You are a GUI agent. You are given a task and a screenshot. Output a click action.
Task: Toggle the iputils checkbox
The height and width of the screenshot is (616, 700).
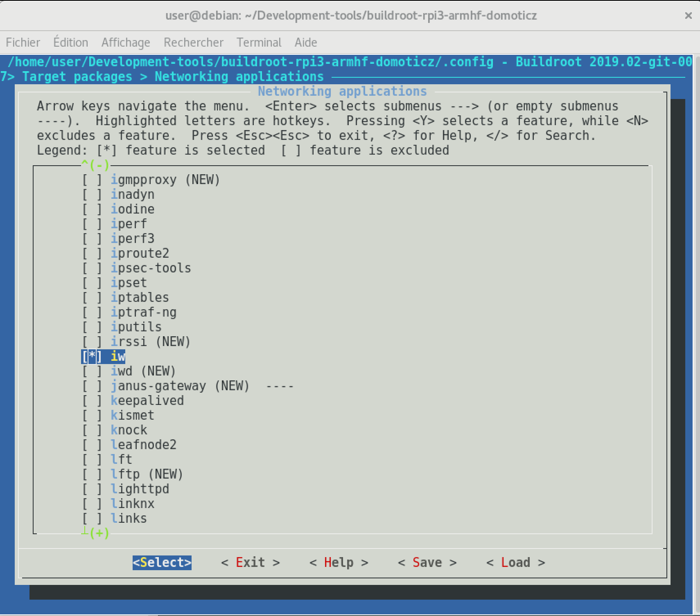[x=92, y=327]
